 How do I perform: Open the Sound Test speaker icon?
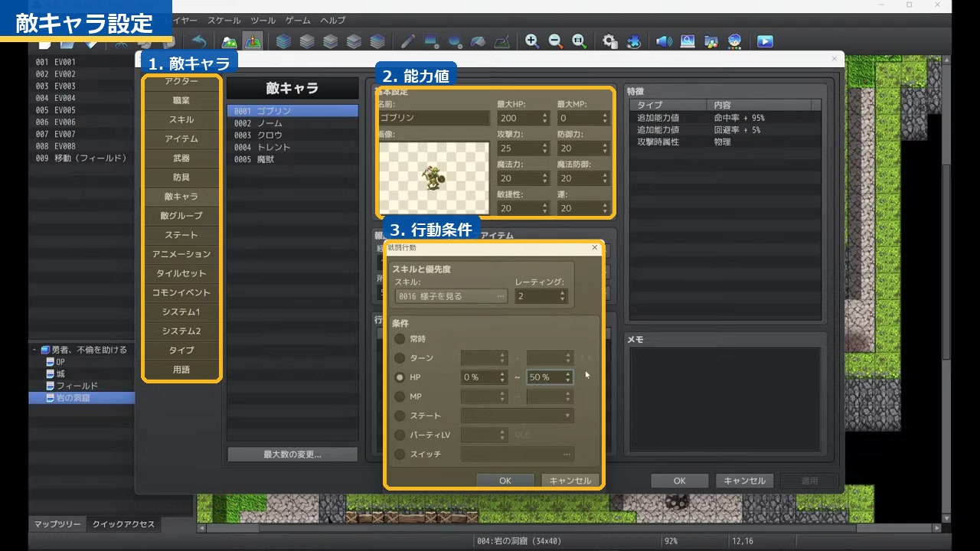pyautogui.click(x=664, y=41)
